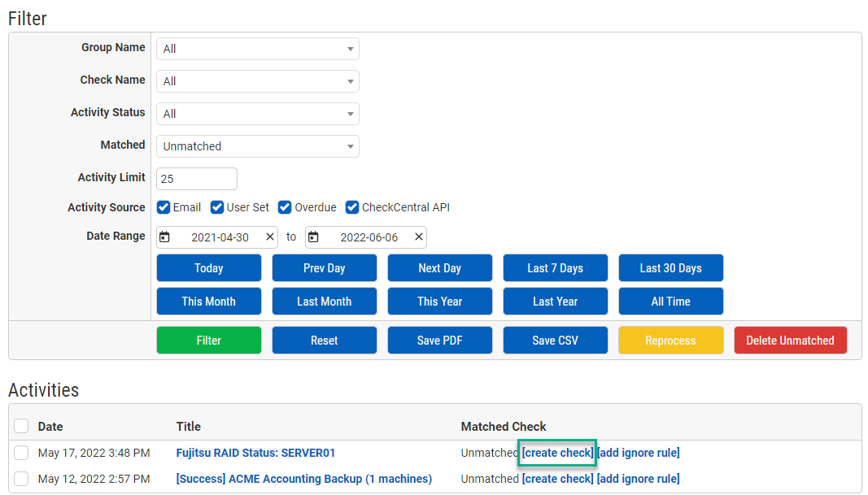Screen dimensions: 868x495
Task: Clear the 2022-06-06 end date
Action: click(418, 237)
